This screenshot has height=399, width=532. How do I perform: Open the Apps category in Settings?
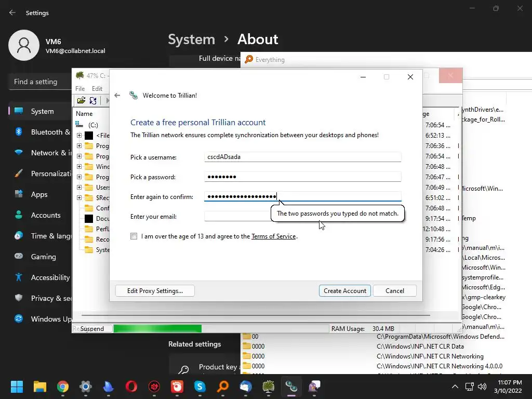point(40,194)
